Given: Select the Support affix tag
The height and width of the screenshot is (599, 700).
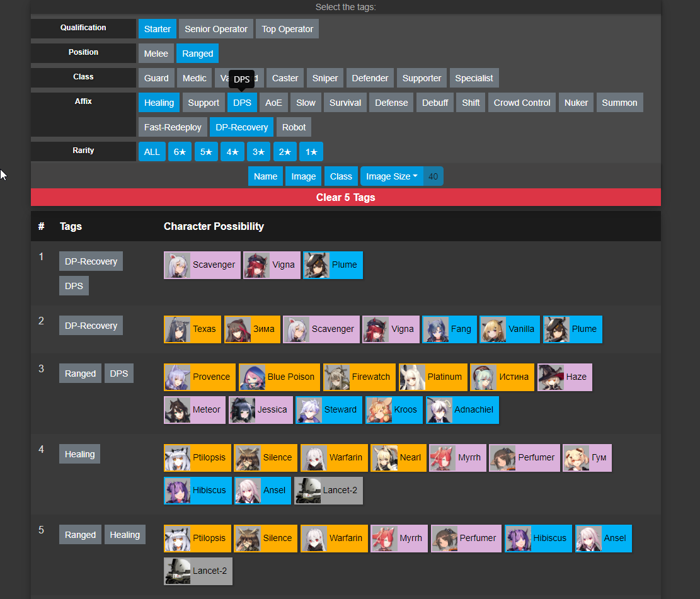Looking at the screenshot, I should 204,103.
